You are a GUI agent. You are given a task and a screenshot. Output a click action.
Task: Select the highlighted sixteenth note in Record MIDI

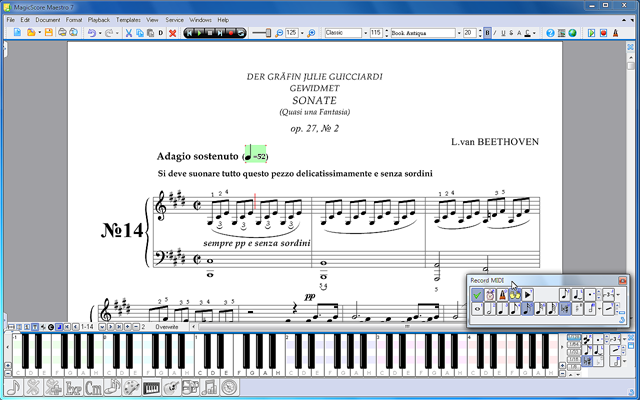[527, 309]
